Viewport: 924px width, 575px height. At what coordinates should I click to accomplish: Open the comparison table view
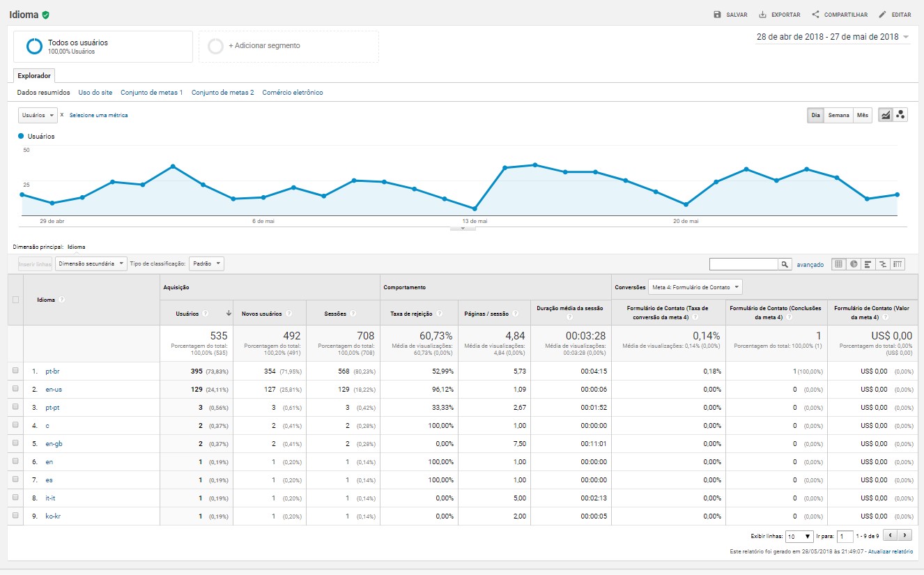point(883,264)
